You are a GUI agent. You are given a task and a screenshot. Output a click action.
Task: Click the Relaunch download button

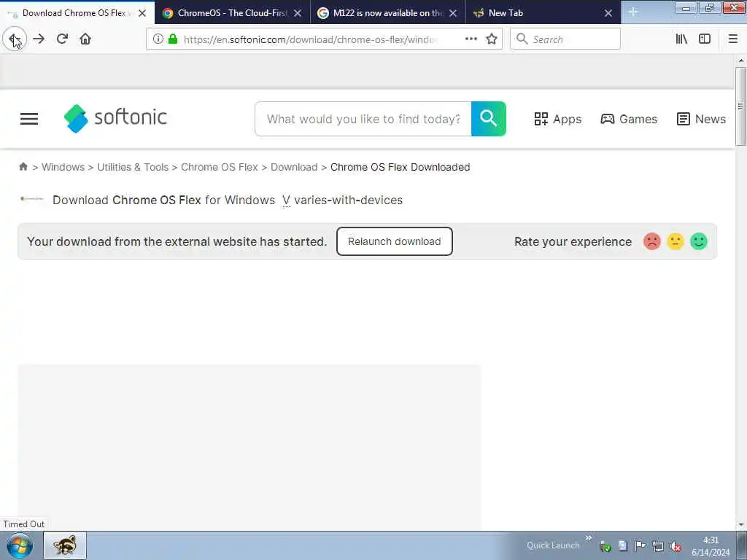(395, 241)
